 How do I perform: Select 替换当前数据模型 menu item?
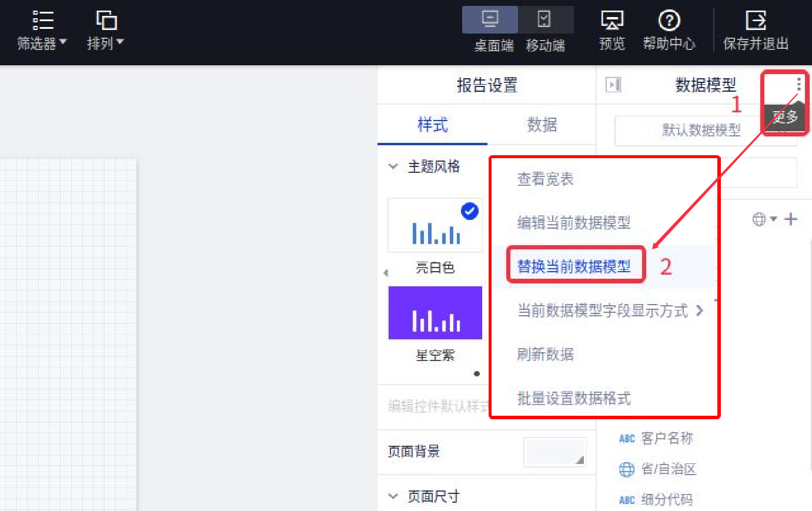(x=574, y=266)
